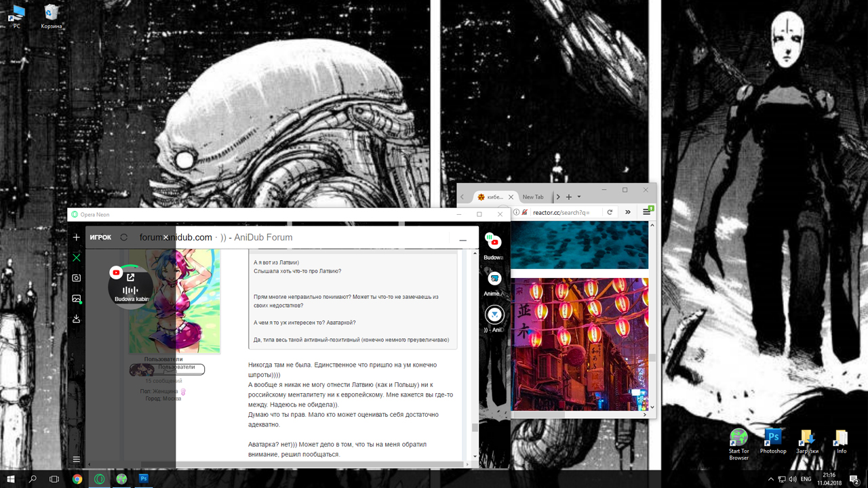This screenshot has height=488, width=868.
Task: Switch ENG input language indicator
Action: click(806, 479)
